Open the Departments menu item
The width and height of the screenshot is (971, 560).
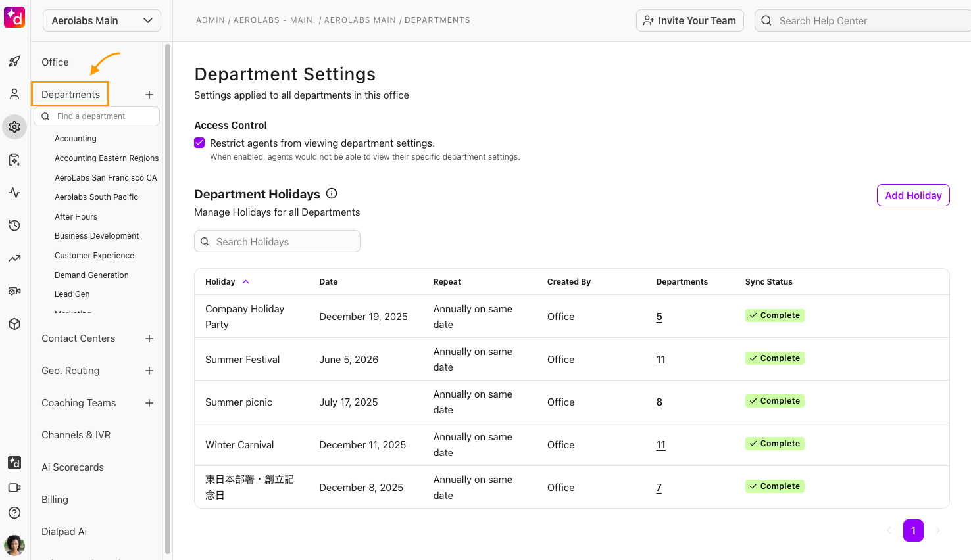70,94
